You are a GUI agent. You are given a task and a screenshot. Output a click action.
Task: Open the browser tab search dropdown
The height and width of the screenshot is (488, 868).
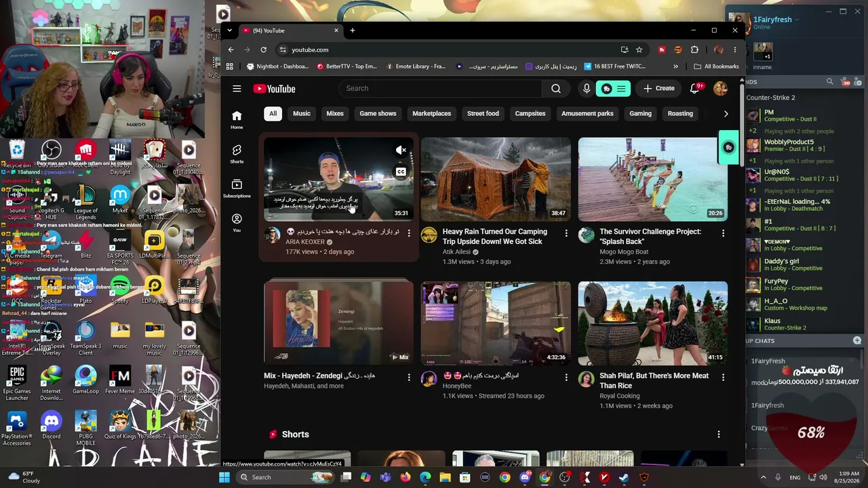[230, 30]
